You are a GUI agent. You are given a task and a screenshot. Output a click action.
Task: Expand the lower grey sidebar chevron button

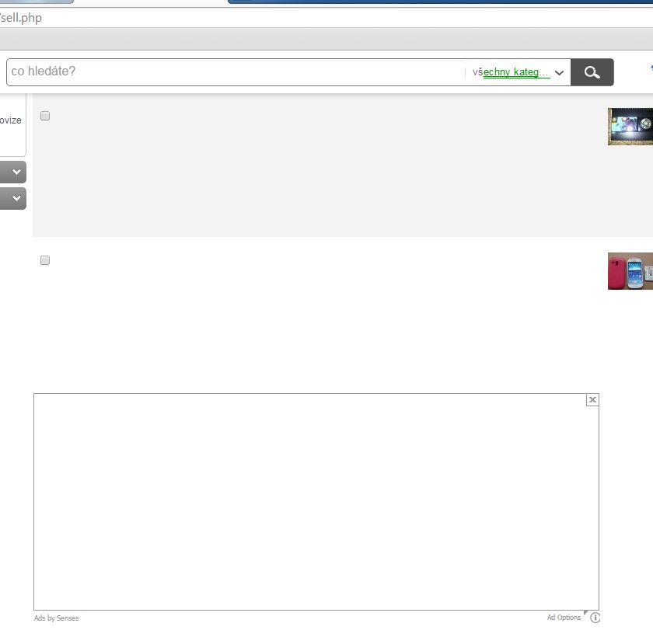click(13, 198)
